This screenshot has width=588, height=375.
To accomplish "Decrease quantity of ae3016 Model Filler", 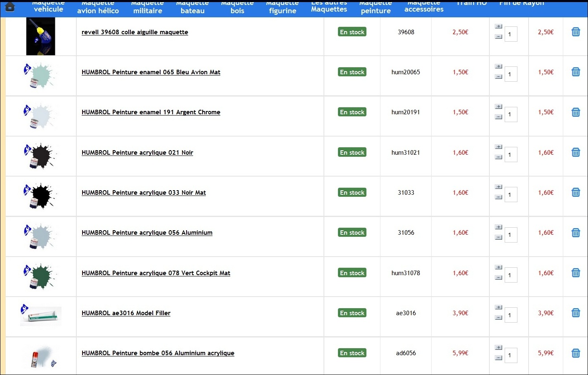I will [498, 318].
